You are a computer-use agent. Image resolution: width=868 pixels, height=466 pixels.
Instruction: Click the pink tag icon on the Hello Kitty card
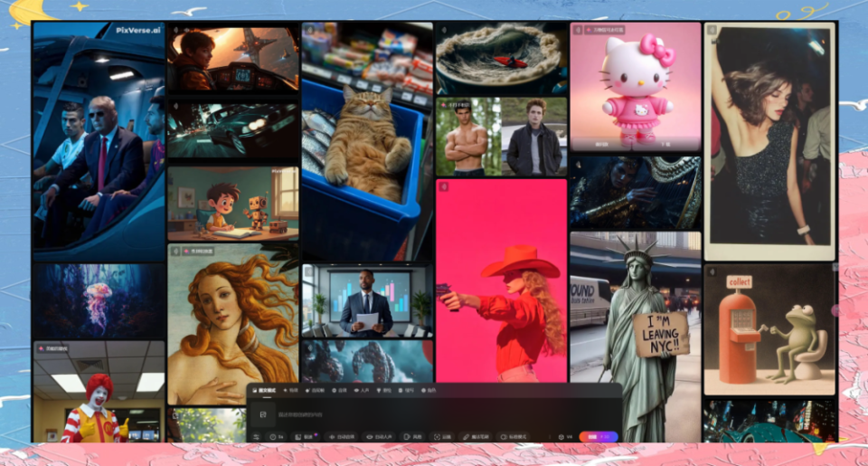tap(589, 30)
